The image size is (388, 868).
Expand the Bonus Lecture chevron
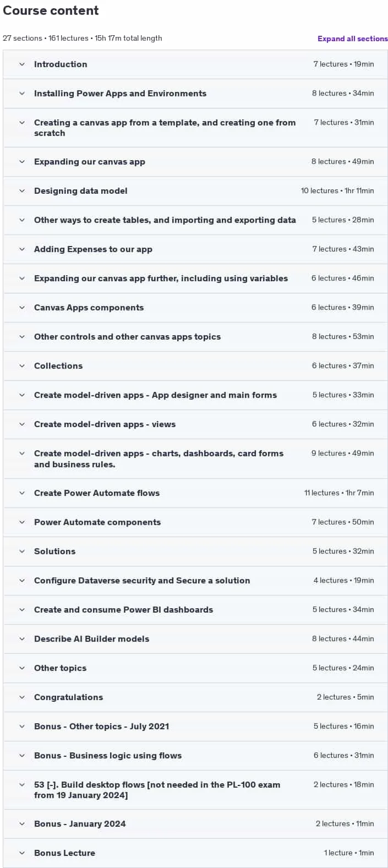22,853
